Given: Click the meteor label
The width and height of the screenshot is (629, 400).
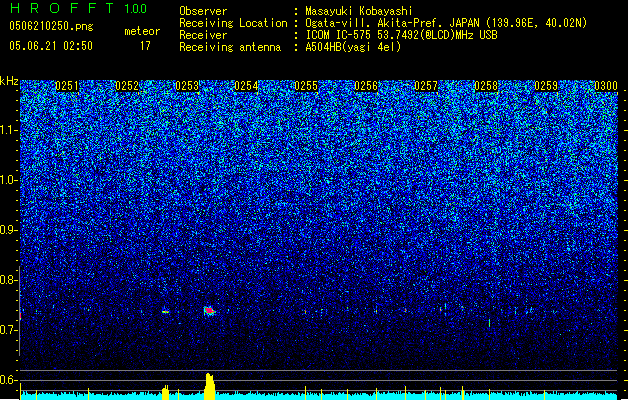Looking at the screenshot, I should (x=142, y=31).
